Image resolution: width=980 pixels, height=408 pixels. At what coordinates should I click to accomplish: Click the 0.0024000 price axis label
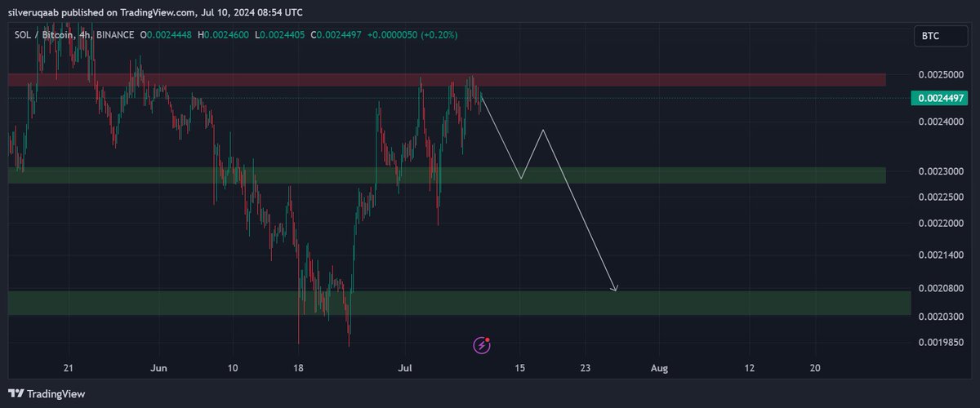[x=940, y=122]
